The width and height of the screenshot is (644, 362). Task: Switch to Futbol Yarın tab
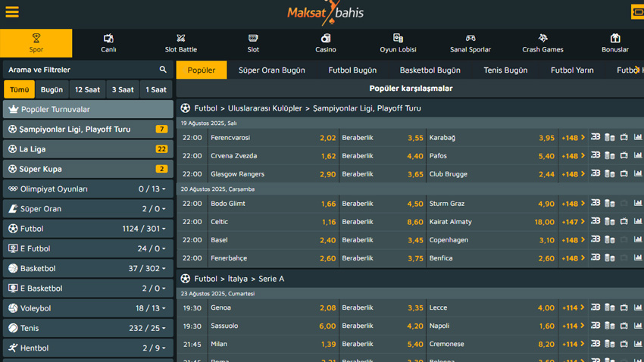click(572, 70)
